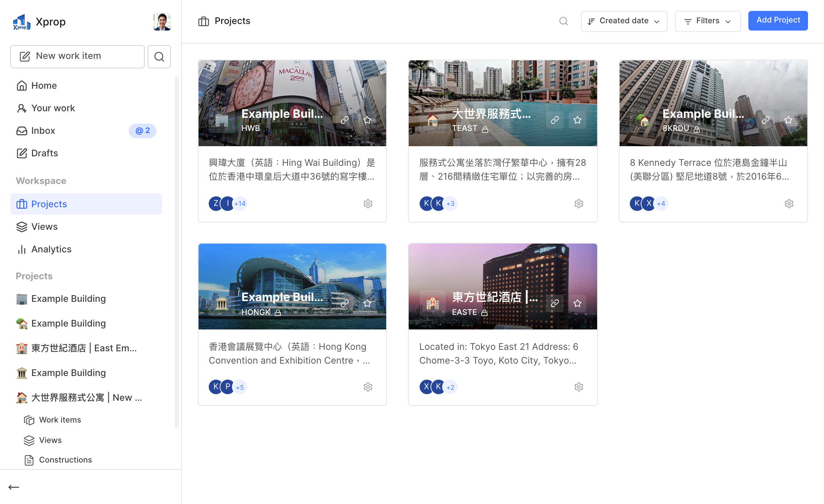Click the +3 members badge on TEAST card
This screenshot has width=824, height=504.
pos(451,204)
